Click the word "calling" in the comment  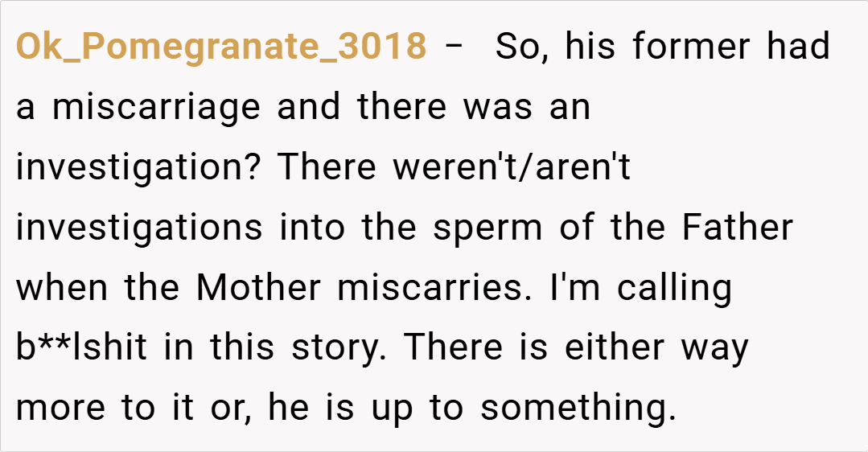coord(674,289)
